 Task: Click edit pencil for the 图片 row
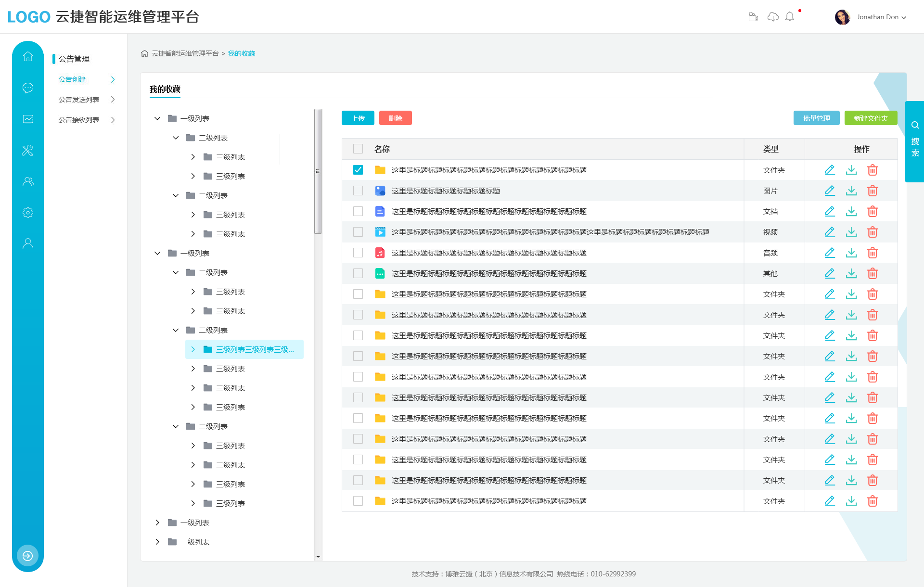click(x=830, y=191)
